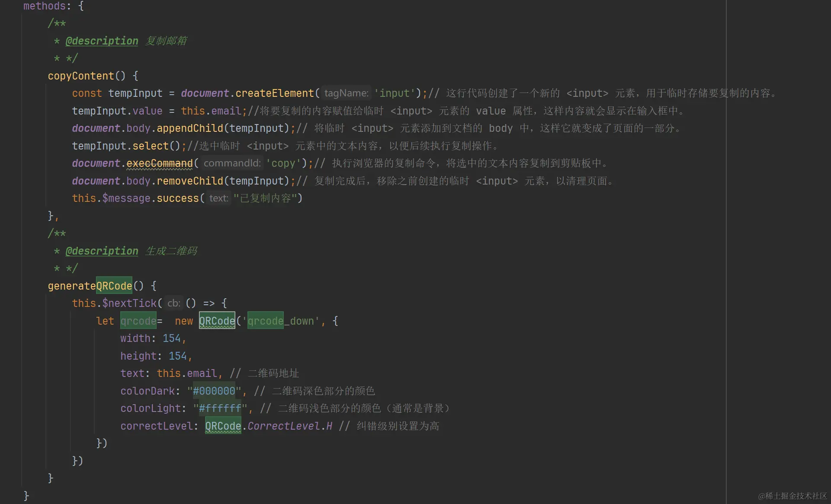Click the qrcode variable after let
Screen dimensions: 831x504
(x=138, y=321)
